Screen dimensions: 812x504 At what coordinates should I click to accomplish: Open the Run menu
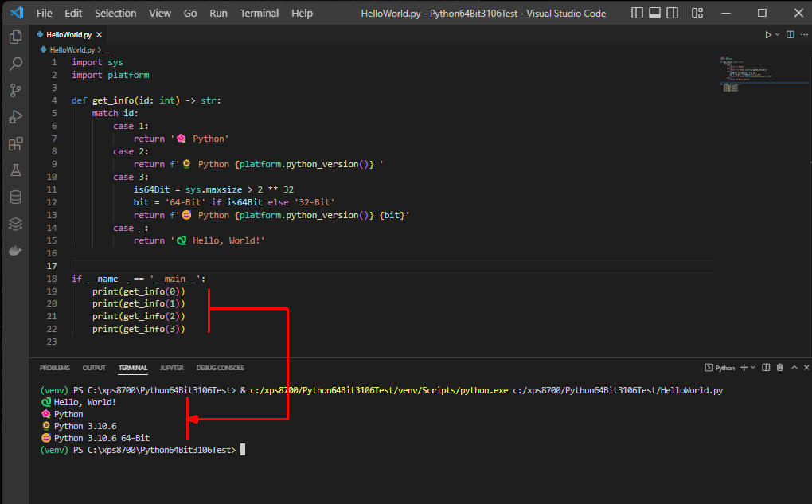click(218, 13)
